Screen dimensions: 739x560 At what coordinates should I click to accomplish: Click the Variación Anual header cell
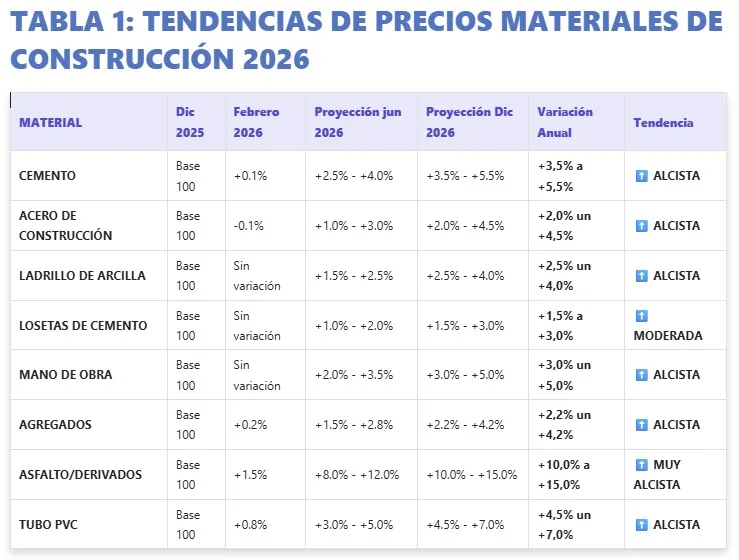tap(565, 122)
